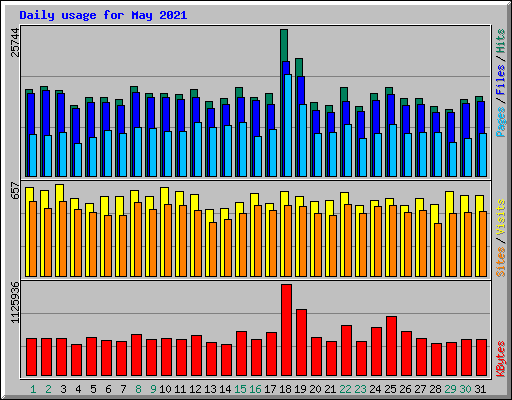The width and height of the screenshot is (512, 400).
Task: Click the 1125936 axis value label
Action: click(15, 302)
